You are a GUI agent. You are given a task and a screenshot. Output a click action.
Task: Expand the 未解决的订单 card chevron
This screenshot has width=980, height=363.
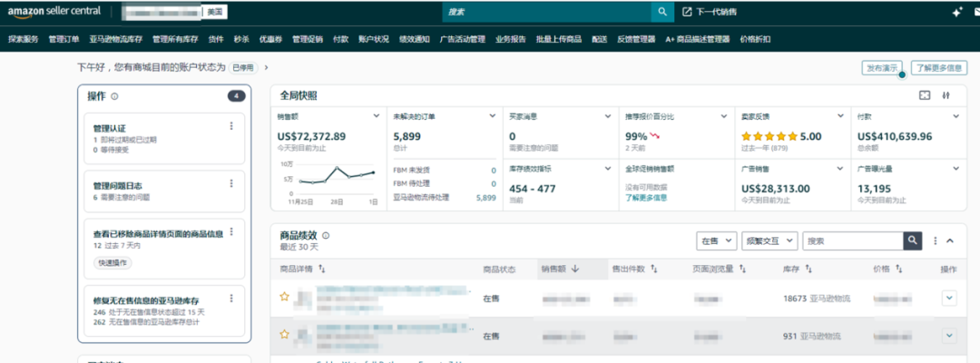tap(493, 116)
